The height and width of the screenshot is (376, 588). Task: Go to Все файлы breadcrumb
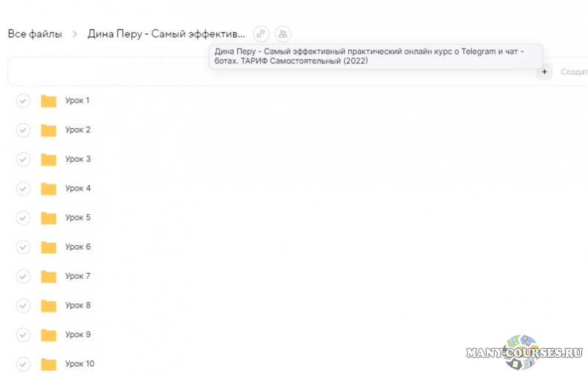point(35,34)
